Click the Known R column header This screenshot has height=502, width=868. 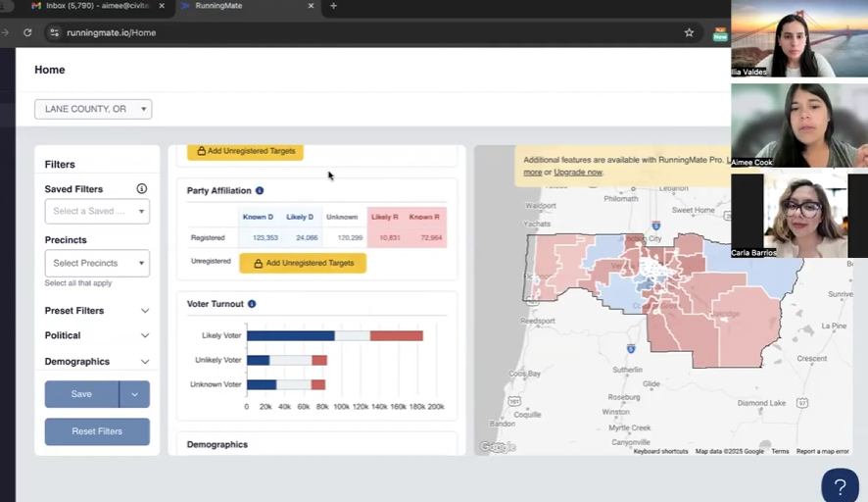point(424,218)
